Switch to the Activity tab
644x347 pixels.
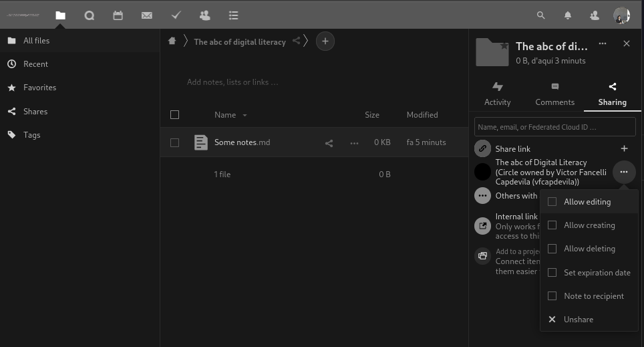497,94
